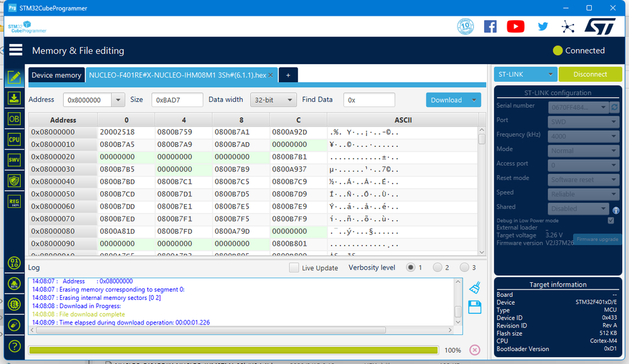
Task: Select verbosity level 1
Action: pos(410,268)
